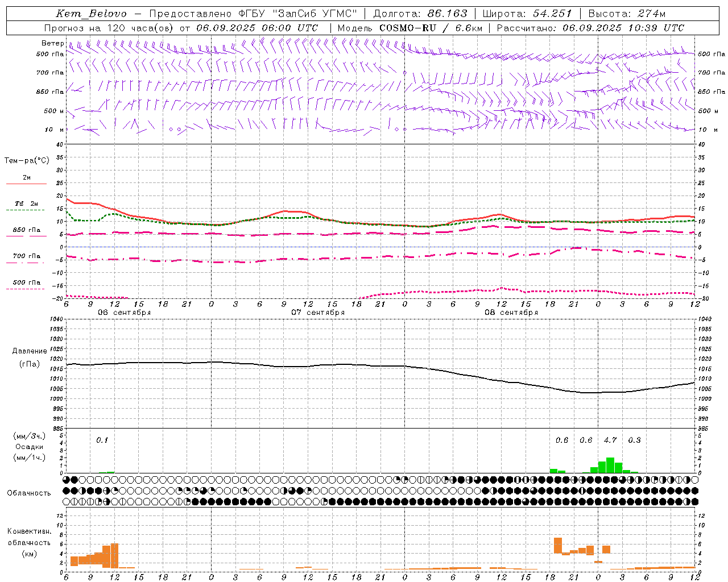Click the Прогноз на 120 часа(ов) text

coord(110,28)
